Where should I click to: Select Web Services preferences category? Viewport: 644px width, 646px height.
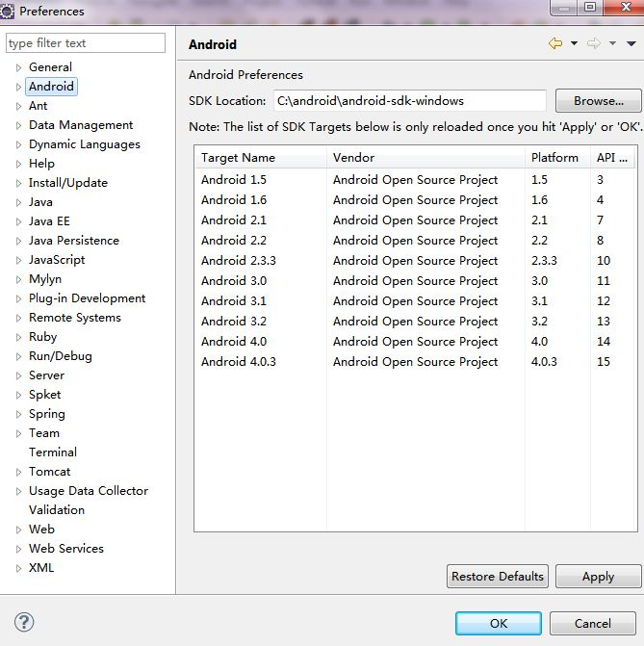pos(65,549)
